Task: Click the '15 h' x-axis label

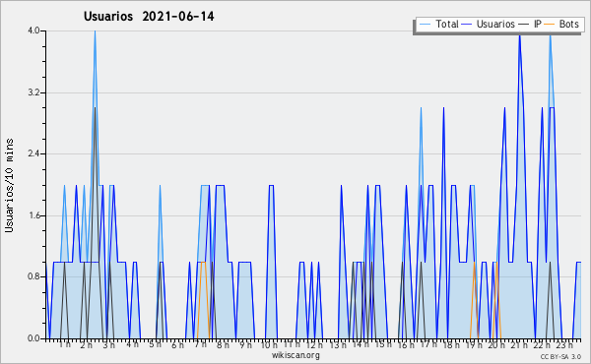Action: (x=383, y=344)
